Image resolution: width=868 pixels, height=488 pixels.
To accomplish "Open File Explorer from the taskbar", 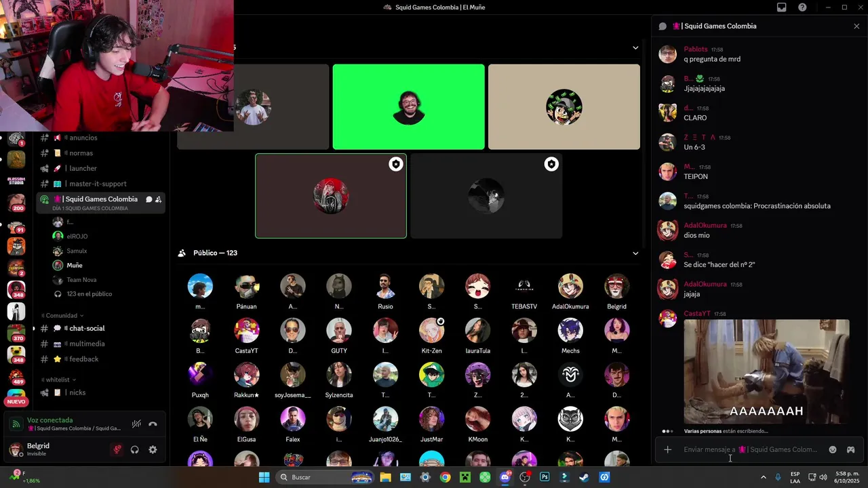I will pyautogui.click(x=385, y=477).
